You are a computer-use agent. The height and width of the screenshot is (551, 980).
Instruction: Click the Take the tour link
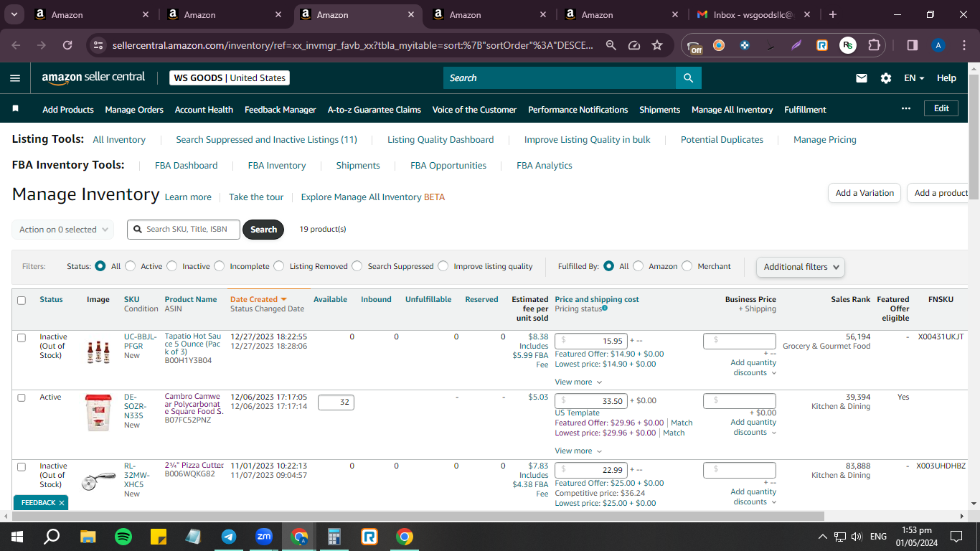(256, 197)
